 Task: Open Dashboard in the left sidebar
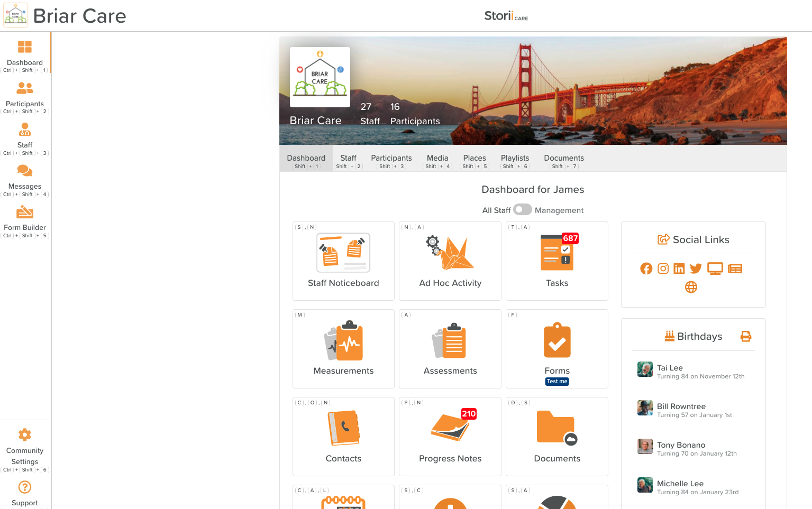click(x=25, y=53)
